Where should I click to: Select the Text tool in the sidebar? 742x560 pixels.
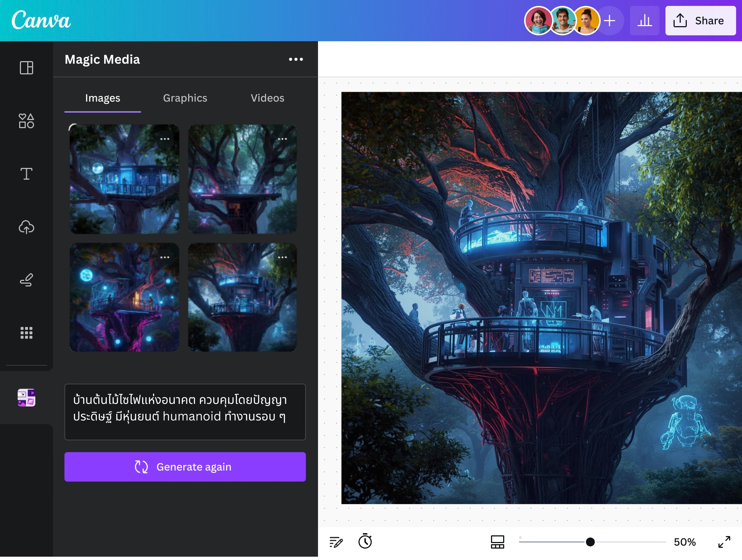click(x=26, y=174)
